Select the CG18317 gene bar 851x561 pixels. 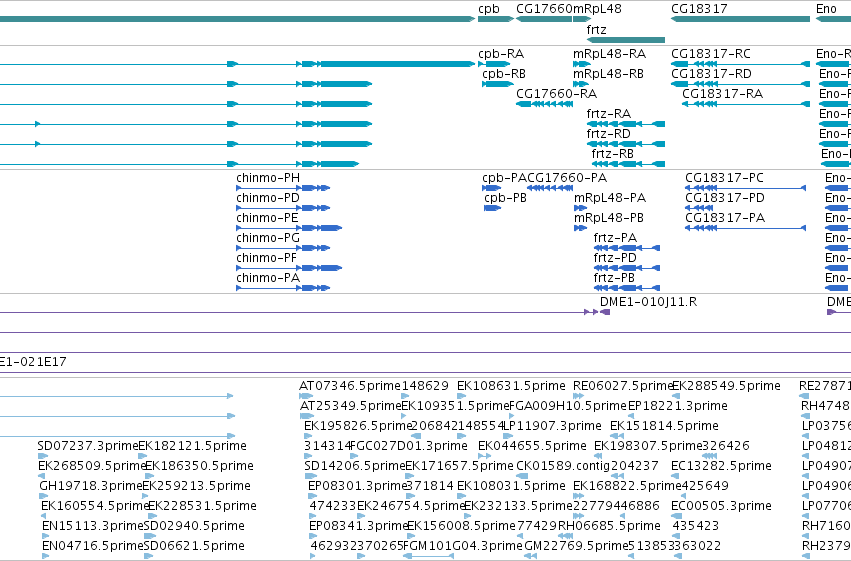pyautogui.click(x=740, y=19)
